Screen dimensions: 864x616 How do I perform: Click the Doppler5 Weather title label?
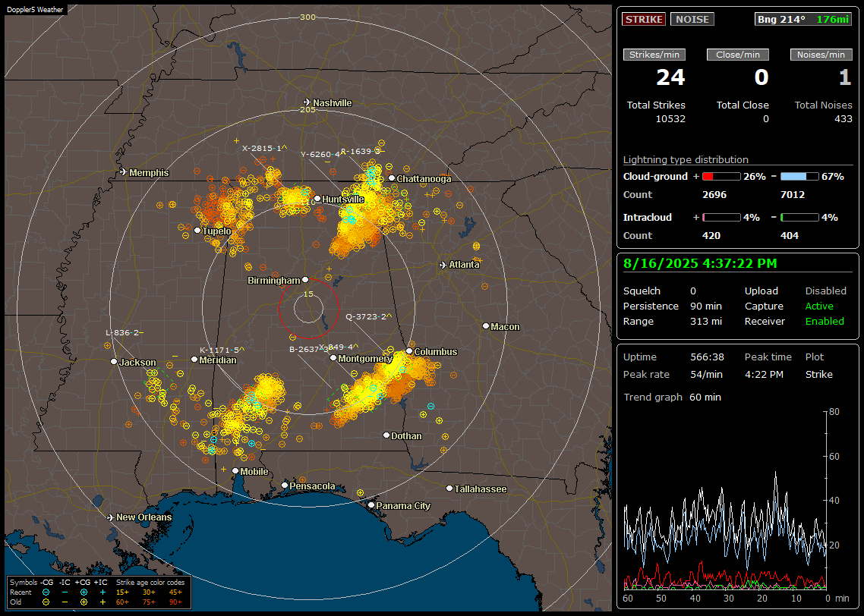click(x=35, y=9)
